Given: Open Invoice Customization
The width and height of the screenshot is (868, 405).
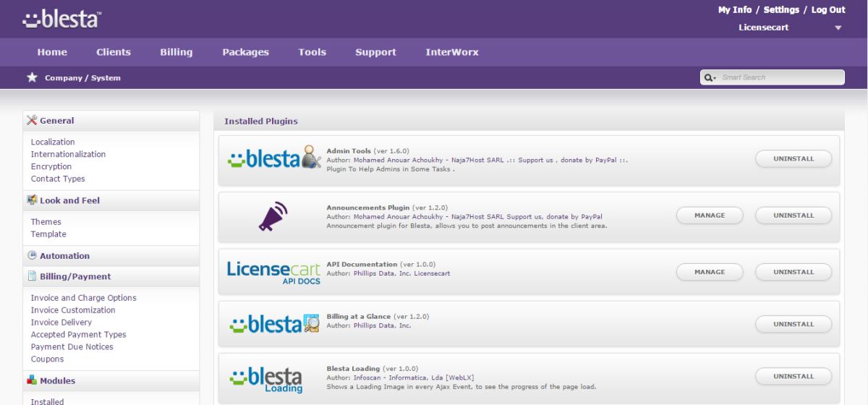Looking at the screenshot, I should click(x=73, y=310).
